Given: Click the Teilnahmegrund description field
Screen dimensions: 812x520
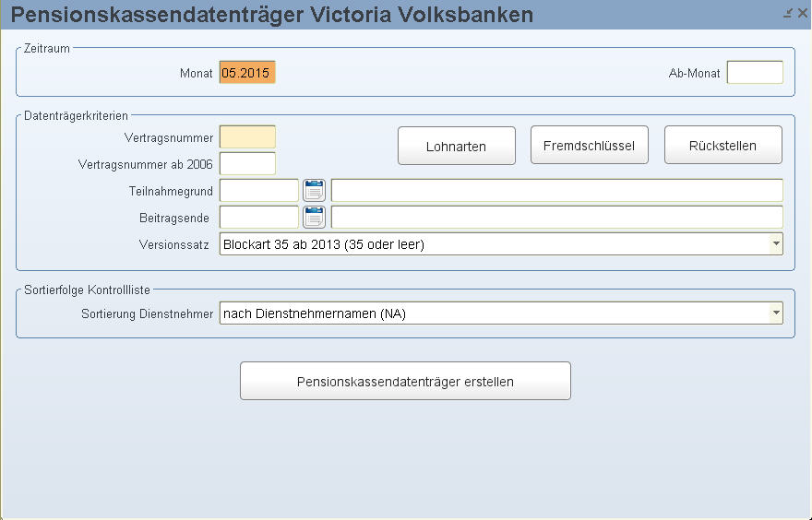Looking at the screenshot, I should 557,191.
